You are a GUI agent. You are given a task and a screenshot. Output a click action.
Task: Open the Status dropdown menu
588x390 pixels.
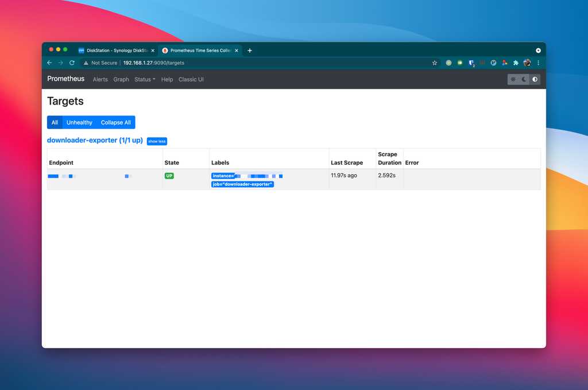tap(145, 79)
